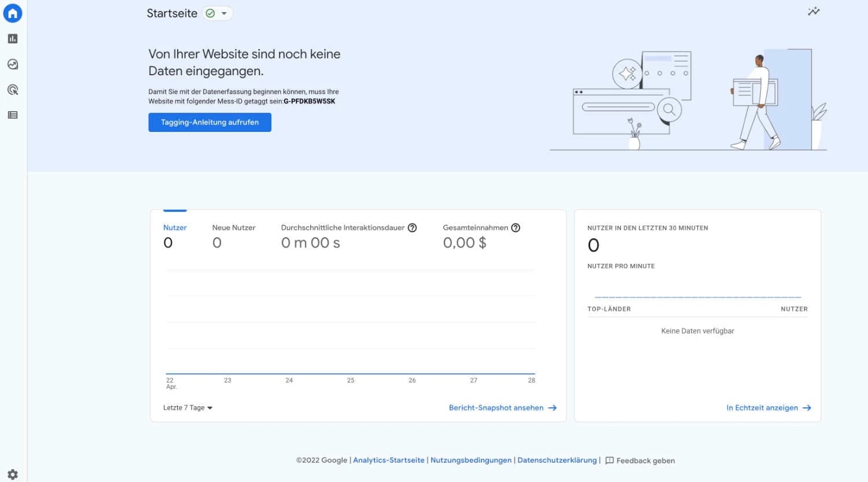Expand the dropdown next to Startseite
This screenshot has width=868, height=482.
(226, 13)
